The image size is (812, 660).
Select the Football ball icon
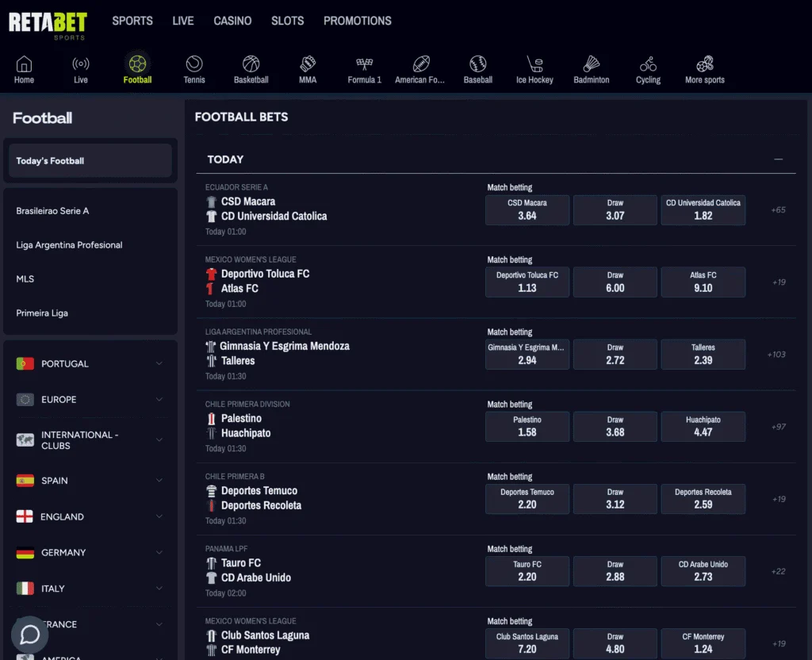(137, 63)
